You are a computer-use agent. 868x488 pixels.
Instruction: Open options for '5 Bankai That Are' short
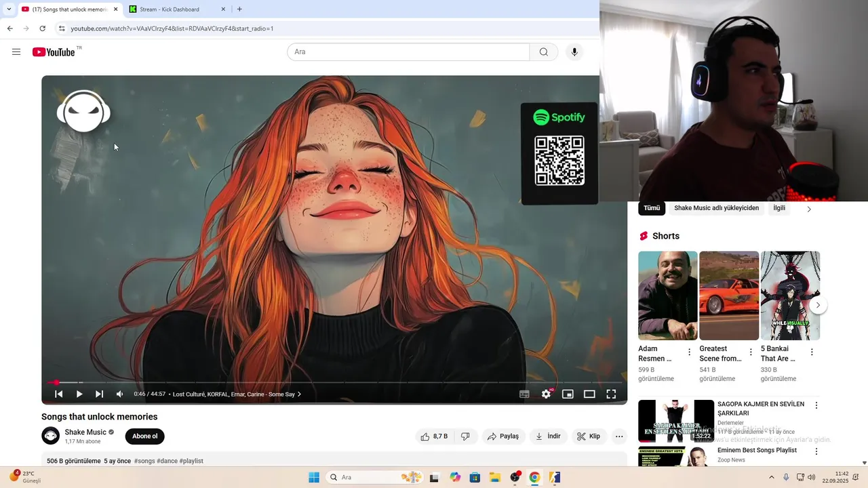pos(812,352)
